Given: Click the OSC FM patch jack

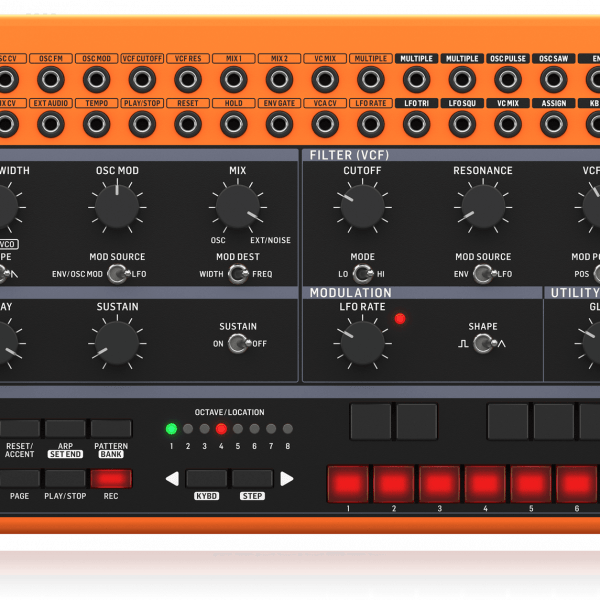Looking at the screenshot, I should point(51,79).
